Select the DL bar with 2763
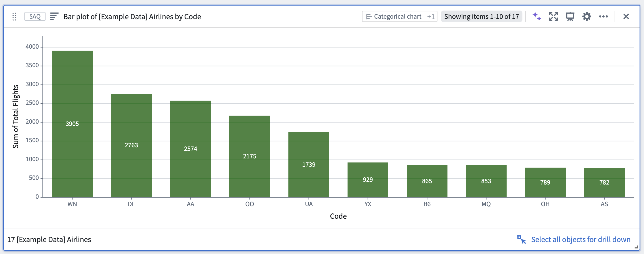 tap(131, 145)
